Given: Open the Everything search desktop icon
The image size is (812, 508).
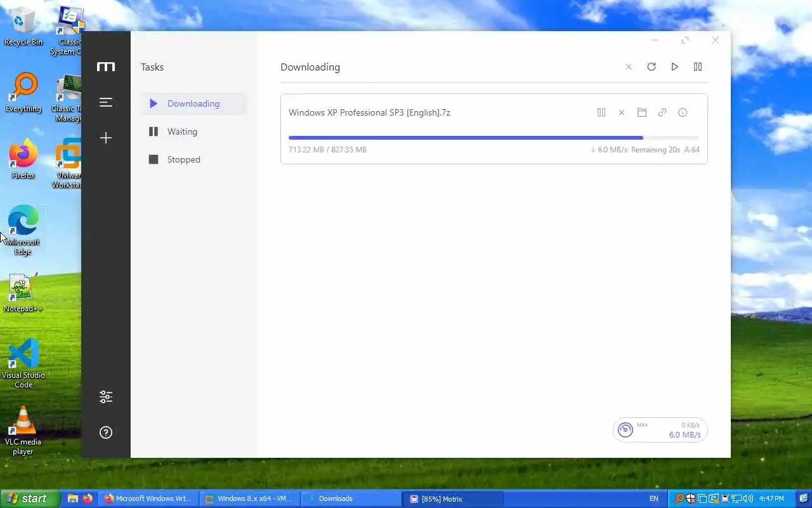Looking at the screenshot, I should coord(23,93).
